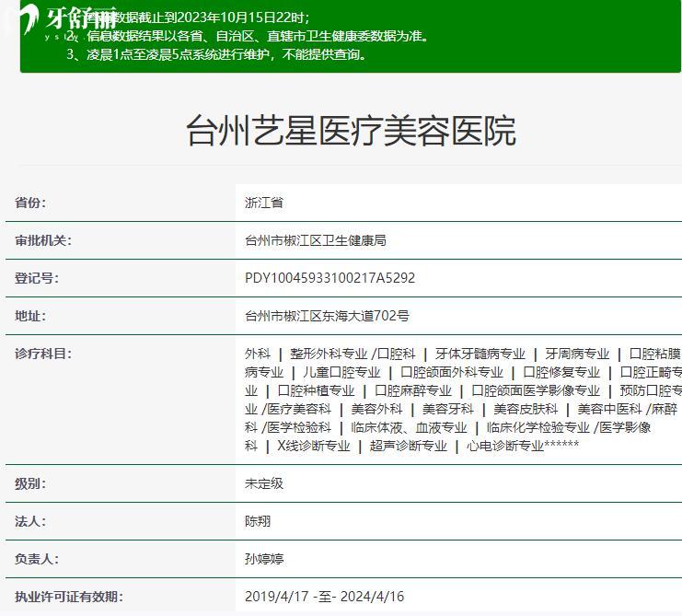
Task: Click 牙周病专业 in the department list
Action: coord(577,354)
